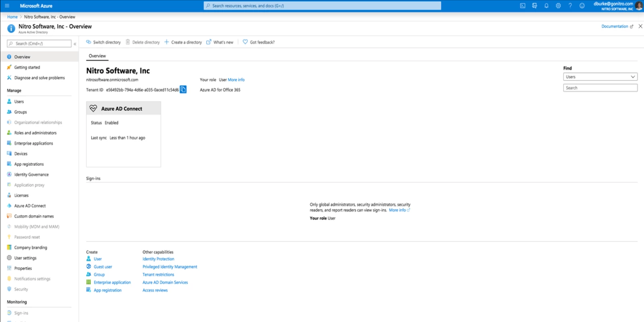The height and width of the screenshot is (322, 644).
Task: Open the hamburger portal menu
Action: tap(7, 6)
